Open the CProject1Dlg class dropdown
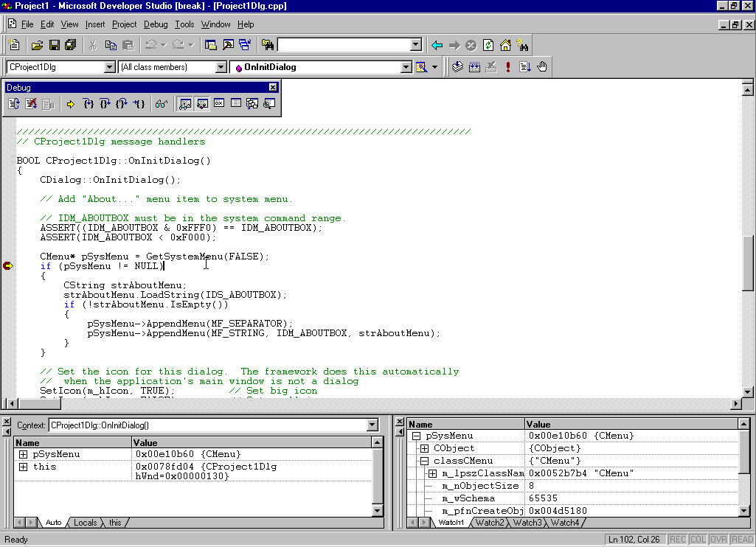The height and width of the screenshot is (547, 756). coord(110,67)
